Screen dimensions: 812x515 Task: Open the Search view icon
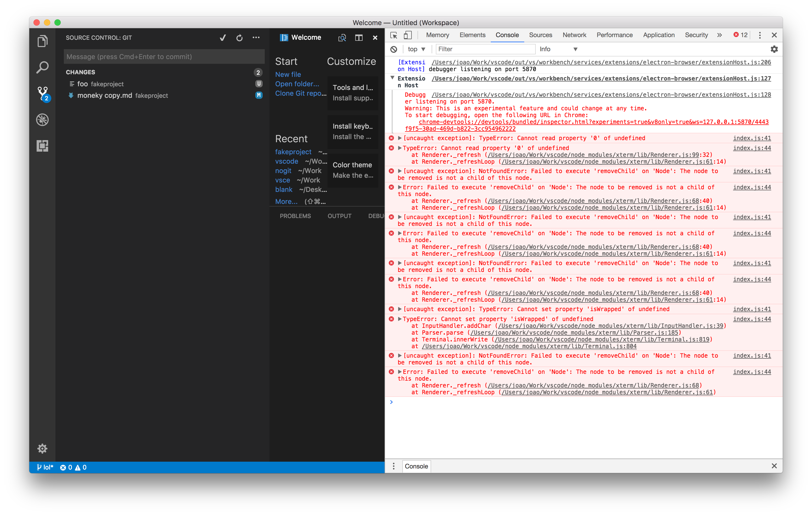pyautogui.click(x=42, y=67)
